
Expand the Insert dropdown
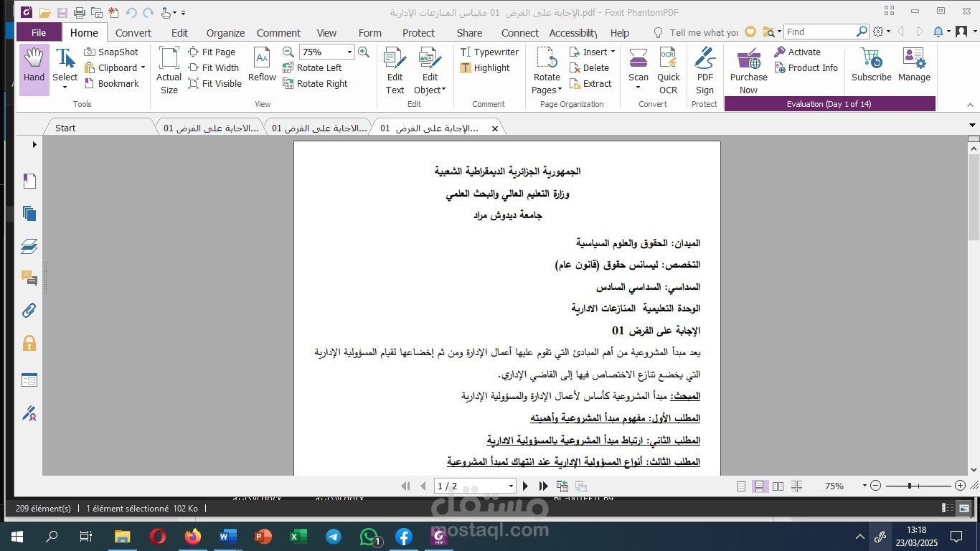(614, 52)
